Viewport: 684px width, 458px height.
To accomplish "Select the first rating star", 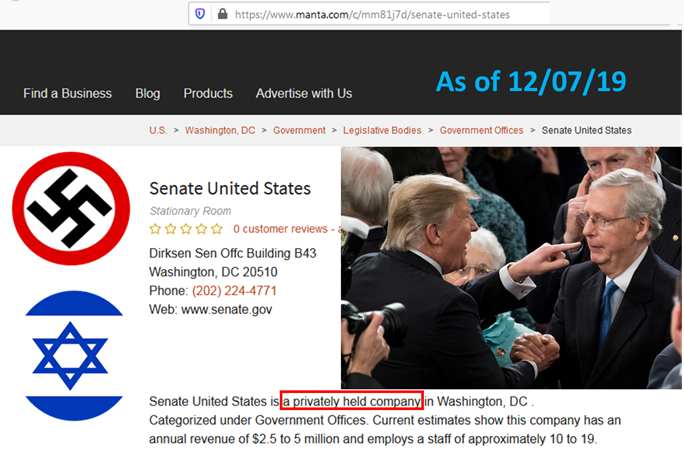I will coord(156,229).
